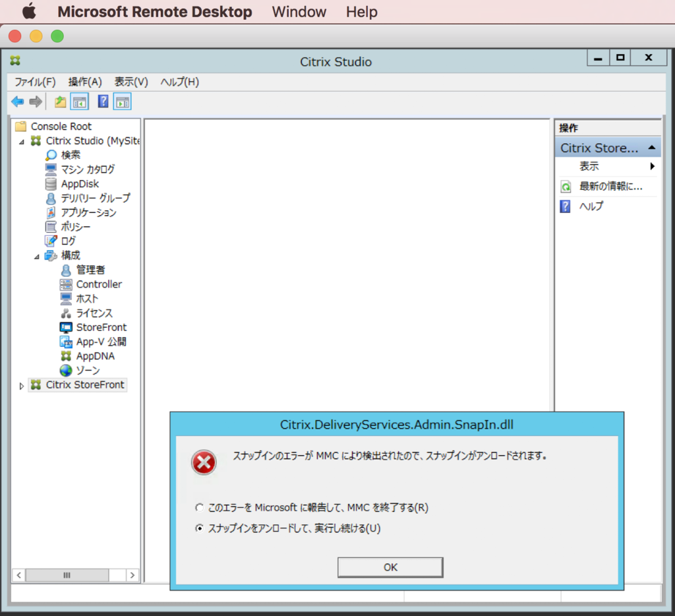675x616 pixels.
Task: Select the AppDNA icon
Action: point(66,356)
